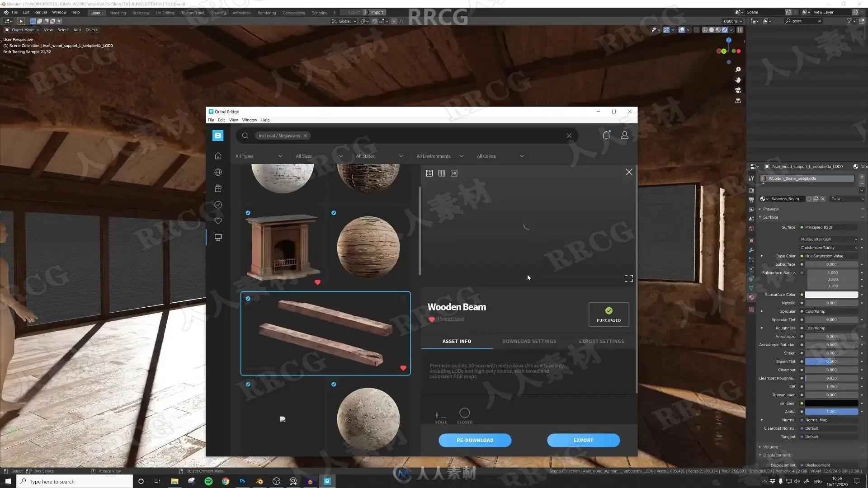Image resolution: width=868 pixels, height=488 pixels.
Task: Click the Subsurface Color white swatch
Action: click(831, 295)
